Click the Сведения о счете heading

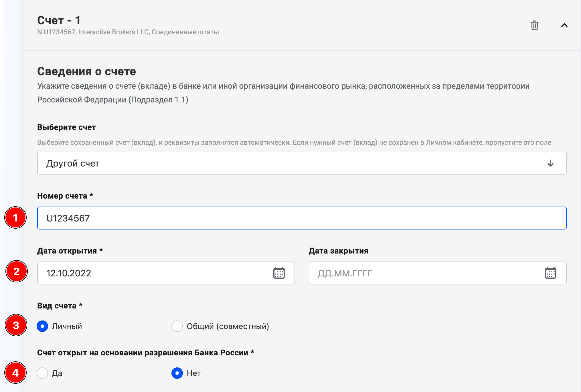pos(86,71)
